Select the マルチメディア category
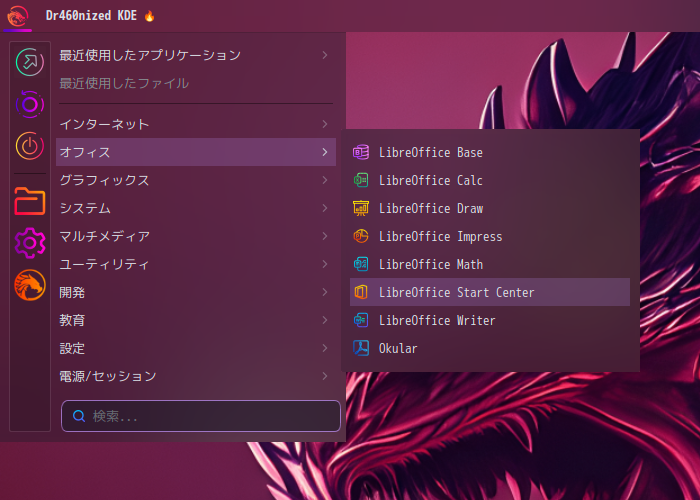The image size is (700, 500). [196, 236]
